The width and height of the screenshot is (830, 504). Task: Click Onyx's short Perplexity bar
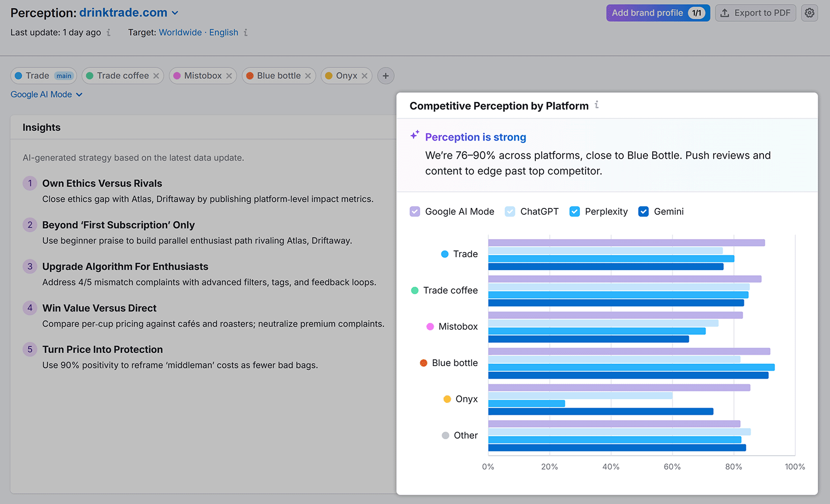[527, 403]
